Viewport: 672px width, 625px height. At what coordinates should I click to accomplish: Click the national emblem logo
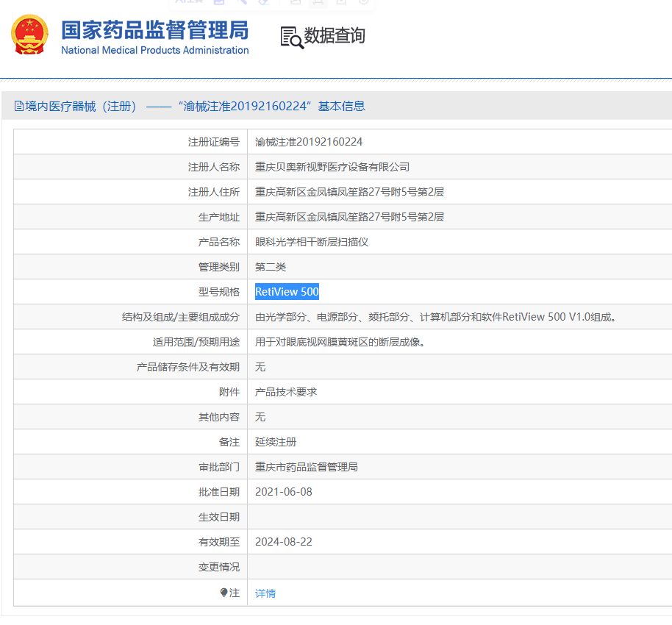29,35
